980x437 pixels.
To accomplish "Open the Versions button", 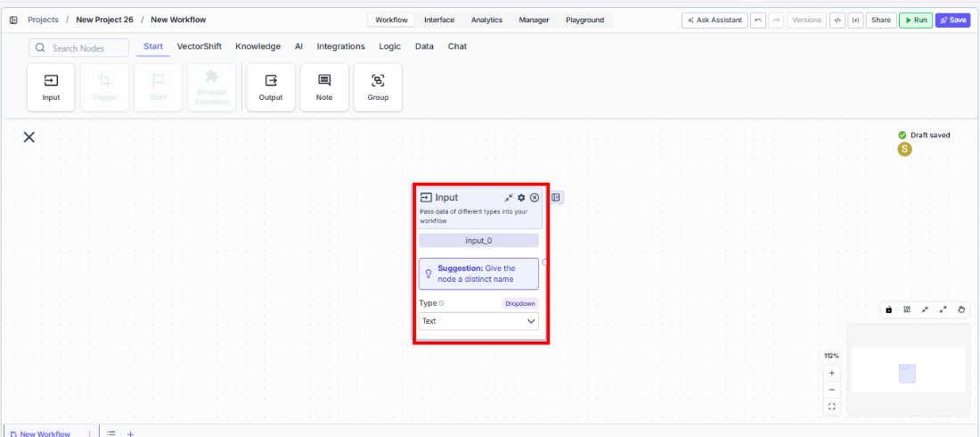I will pos(807,20).
